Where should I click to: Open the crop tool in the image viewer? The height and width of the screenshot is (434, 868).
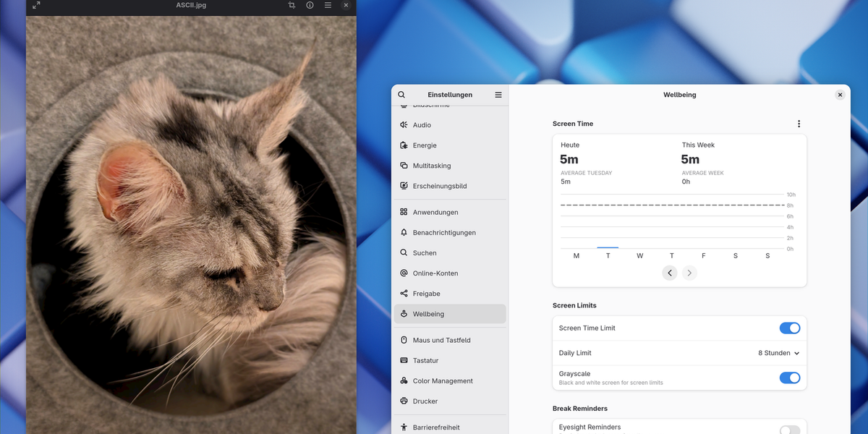pos(292,5)
